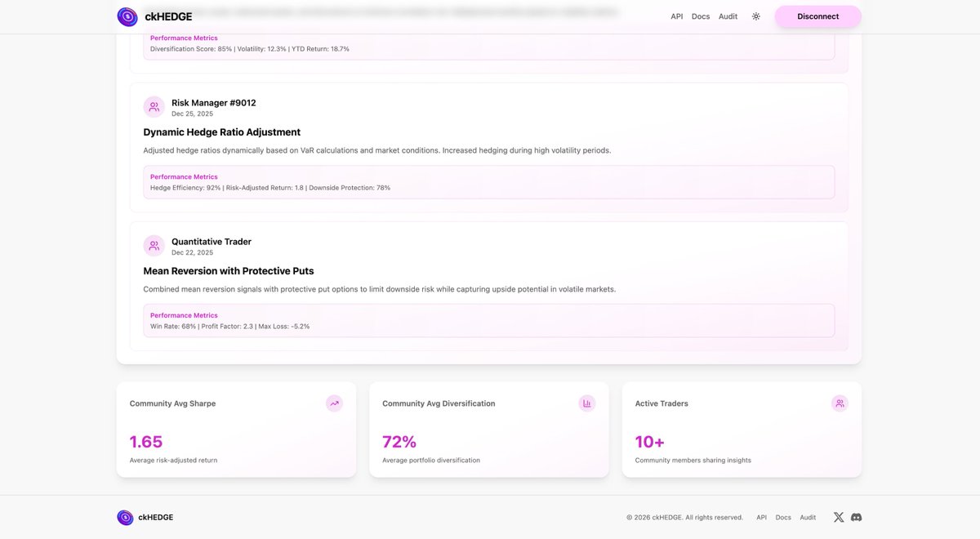Open the footer Audit link

(808, 517)
